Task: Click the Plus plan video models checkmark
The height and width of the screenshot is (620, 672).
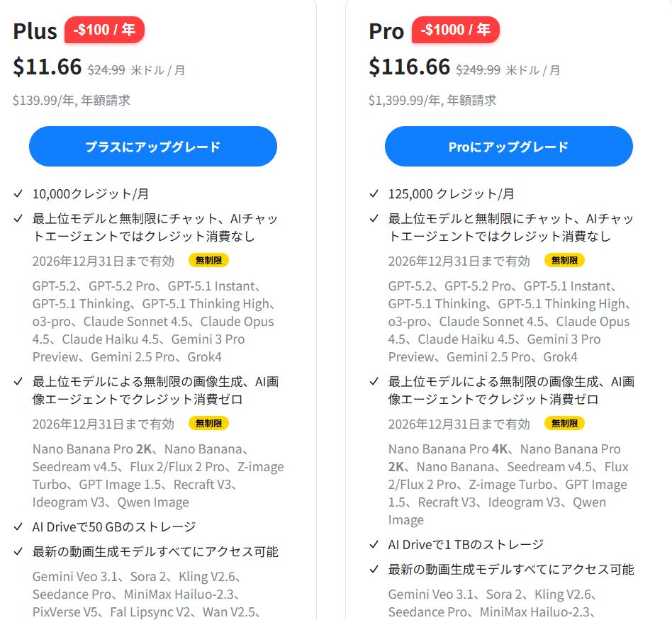Action: click(18, 551)
